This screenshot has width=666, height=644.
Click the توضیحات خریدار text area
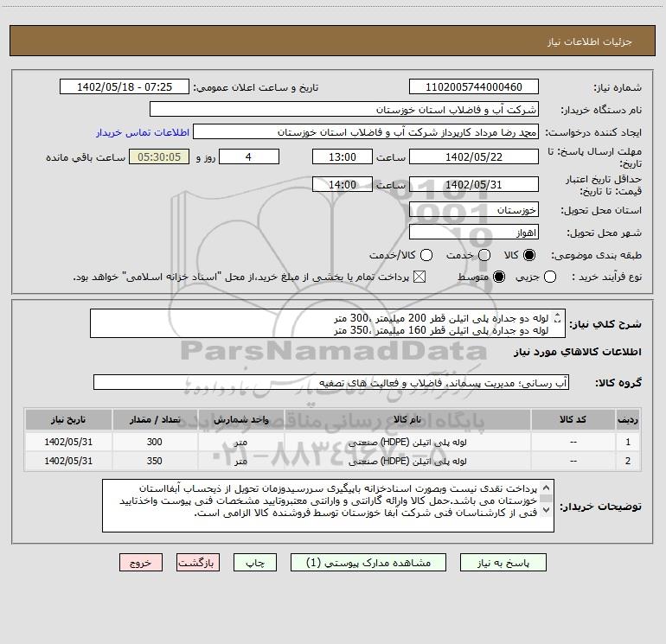coord(328,506)
